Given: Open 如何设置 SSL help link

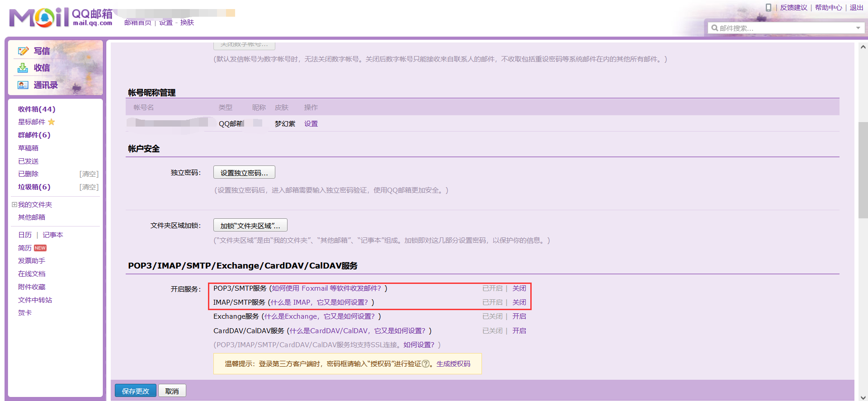Looking at the screenshot, I should click(x=419, y=345).
